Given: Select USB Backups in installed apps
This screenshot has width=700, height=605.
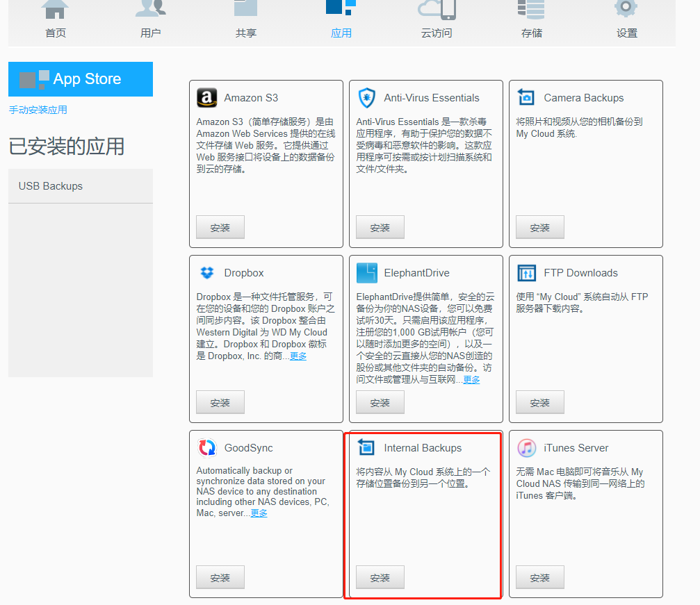Looking at the screenshot, I should coord(81,186).
